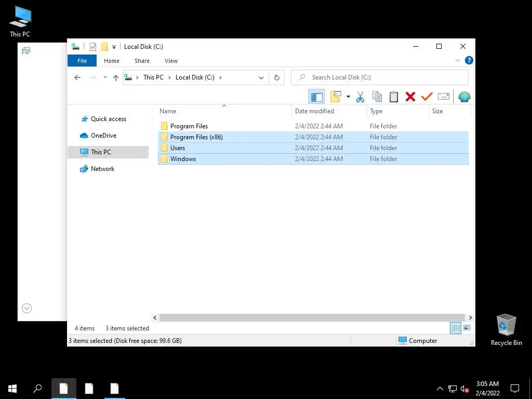Expand the down chevron in the left window
Image resolution: width=532 pixels, height=399 pixels.
pos(27,308)
